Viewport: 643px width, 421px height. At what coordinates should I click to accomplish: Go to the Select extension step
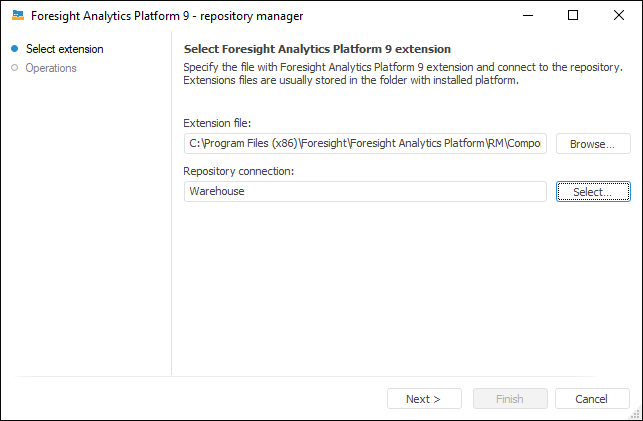coord(64,48)
